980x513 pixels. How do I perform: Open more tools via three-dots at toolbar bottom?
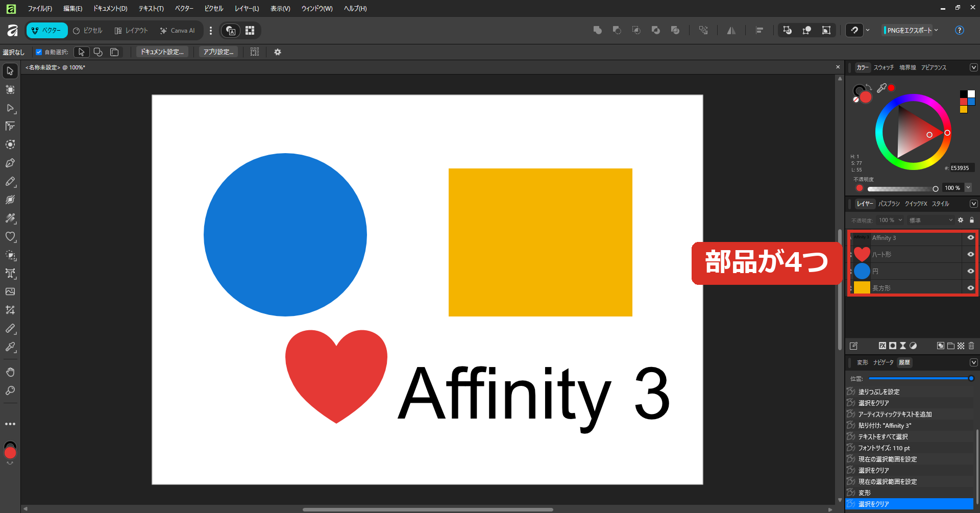pos(10,424)
